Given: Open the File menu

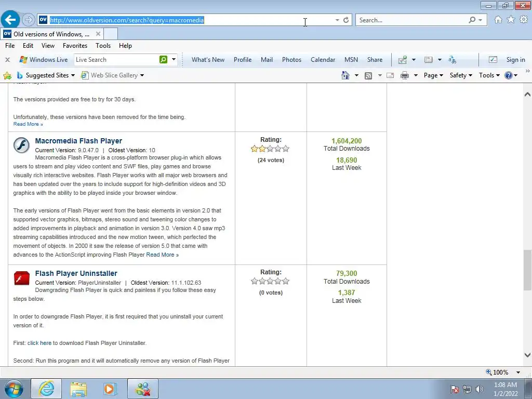Looking at the screenshot, I should pyautogui.click(x=10, y=46).
